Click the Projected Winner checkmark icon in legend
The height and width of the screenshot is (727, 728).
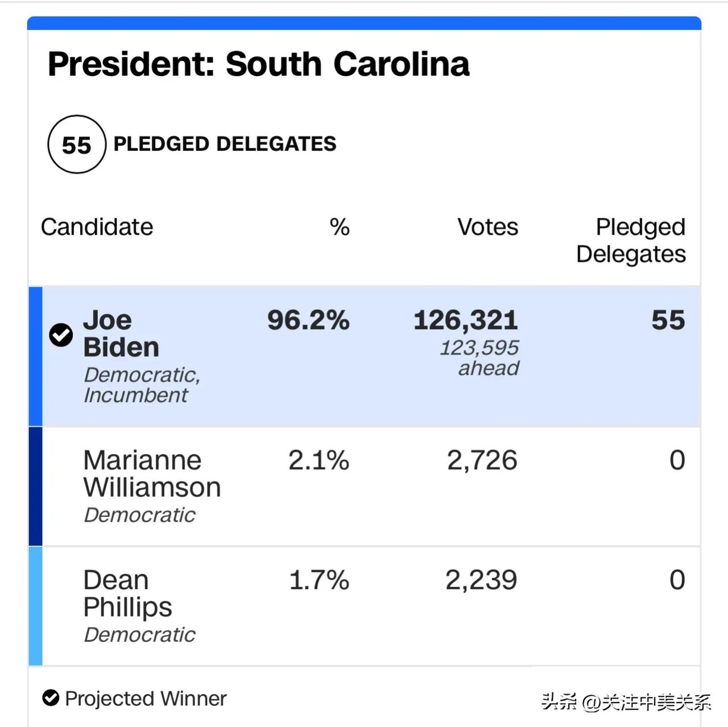pos(51,697)
